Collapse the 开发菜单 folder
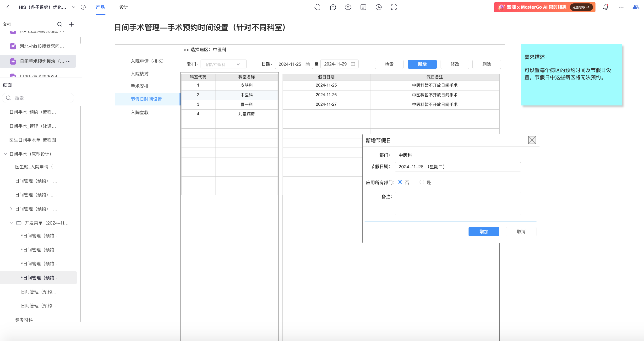 click(11, 223)
